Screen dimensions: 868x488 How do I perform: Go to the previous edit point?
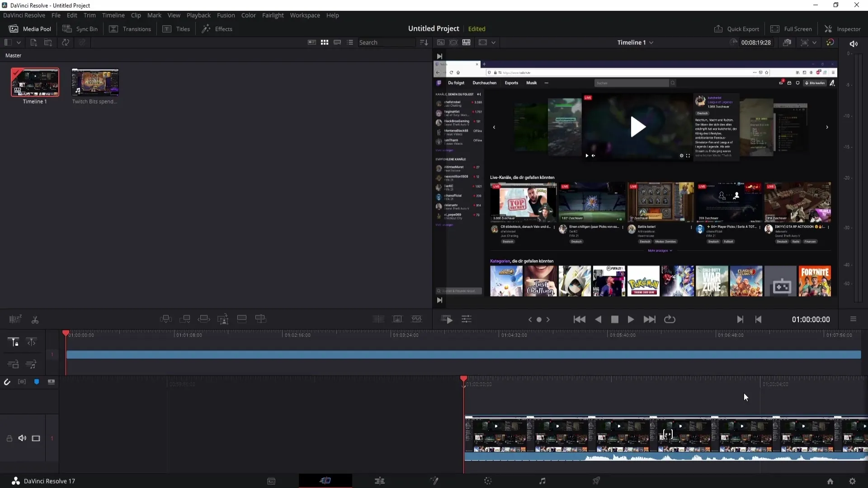coord(758,319)
